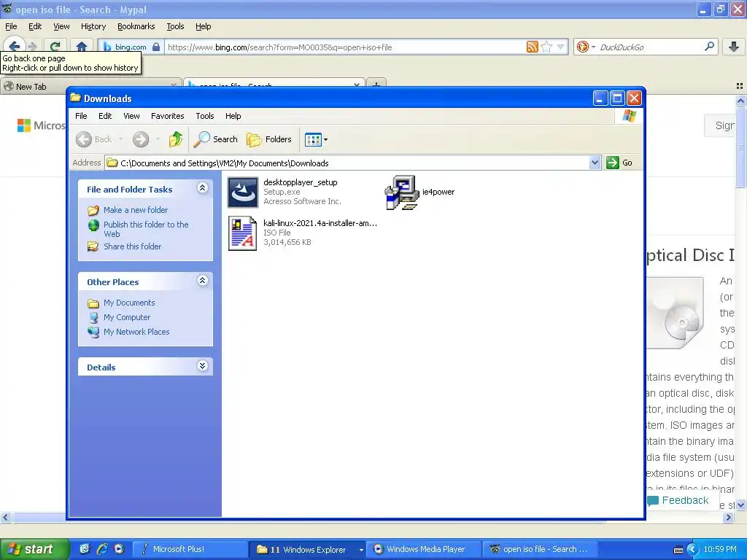The height and width of the screenshot is (560, 747).
Task: Open Favorites menu in Downloads window
Action: click(x=167, y=116)
